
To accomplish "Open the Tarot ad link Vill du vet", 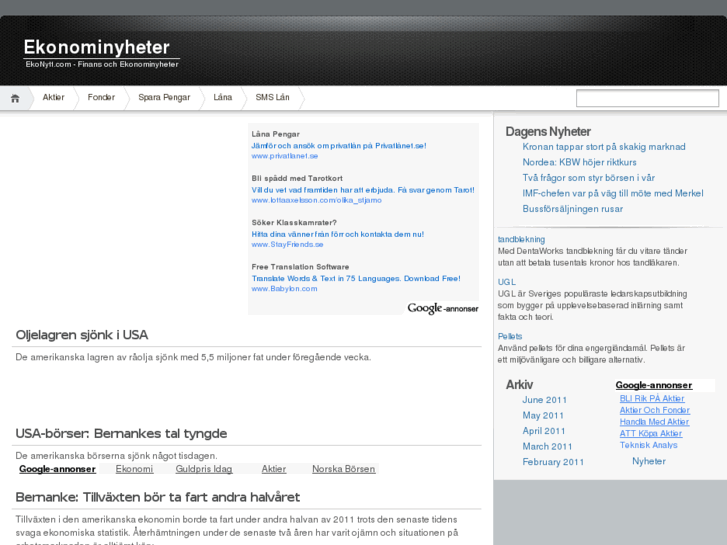I will 363,190.
